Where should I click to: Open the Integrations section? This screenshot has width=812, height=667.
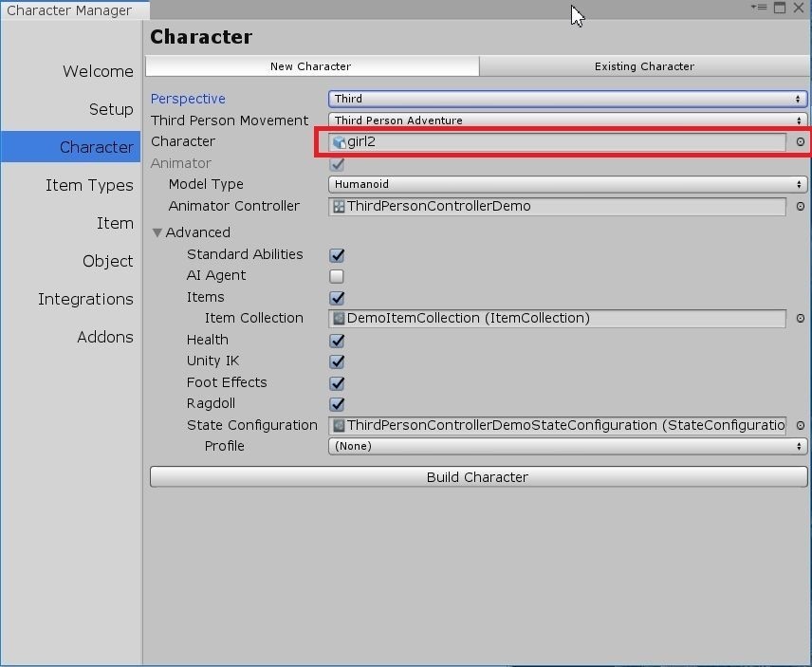(85, 299)
